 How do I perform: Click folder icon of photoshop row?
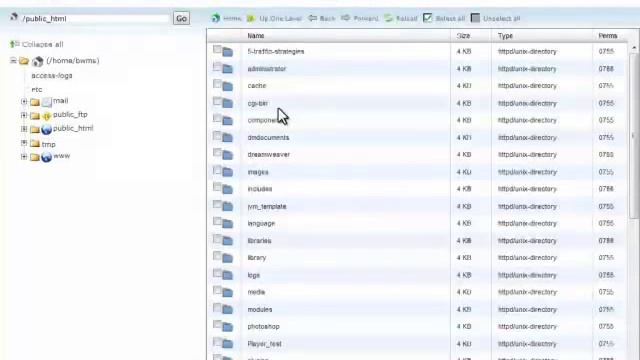point(227,327)
